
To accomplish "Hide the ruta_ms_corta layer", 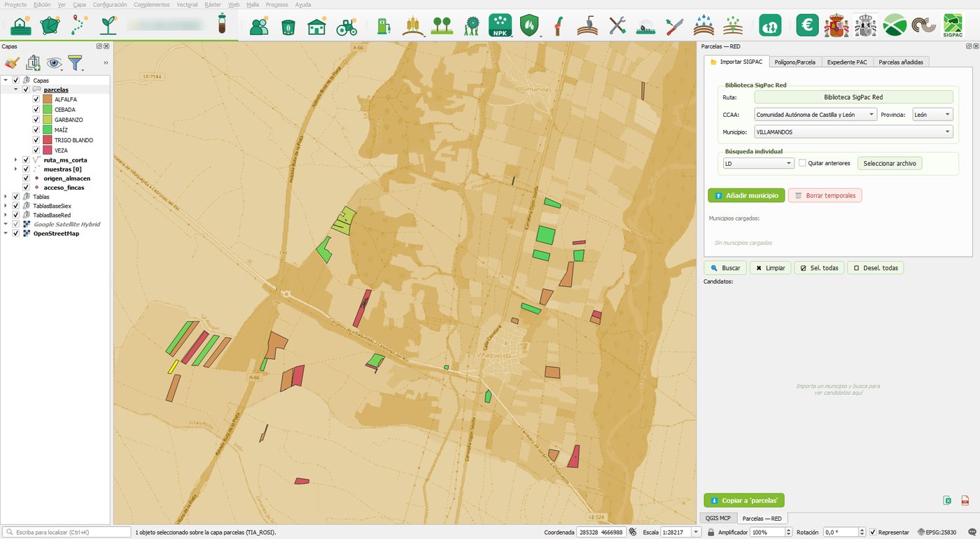I will pos(26,160).
